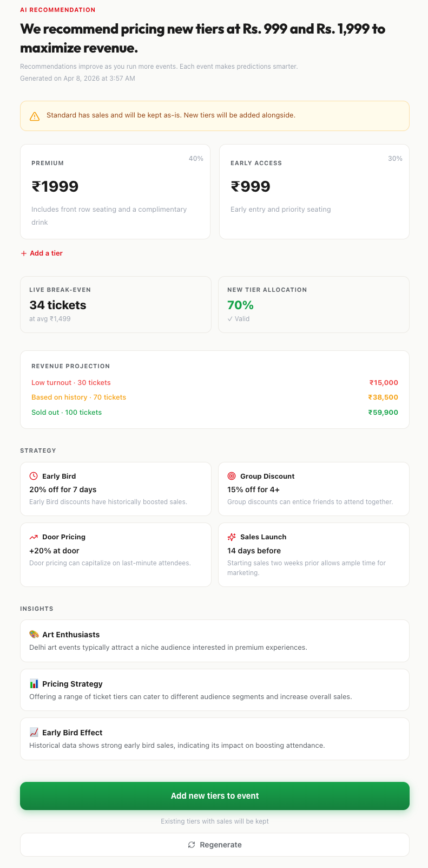Select the sparkles icon on Sales Launch
The height and width of the screenshot is (868, 428).
pos(232,537)
